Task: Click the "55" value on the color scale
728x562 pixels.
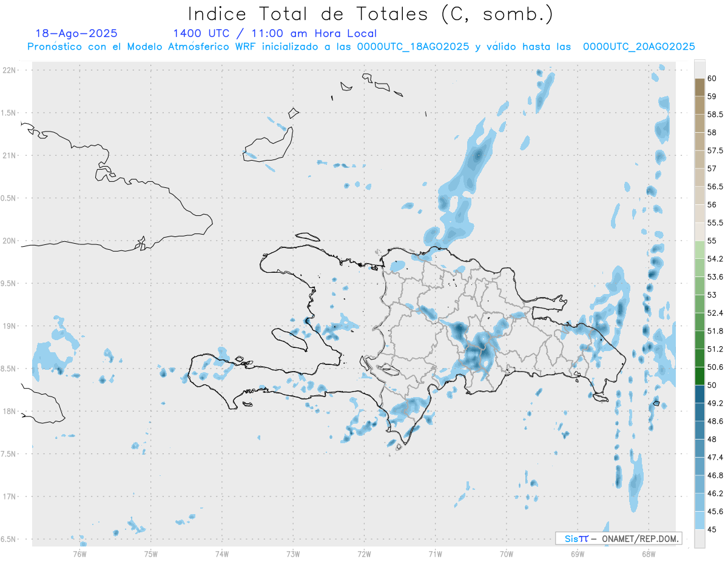Action: [x=712, y=241]
